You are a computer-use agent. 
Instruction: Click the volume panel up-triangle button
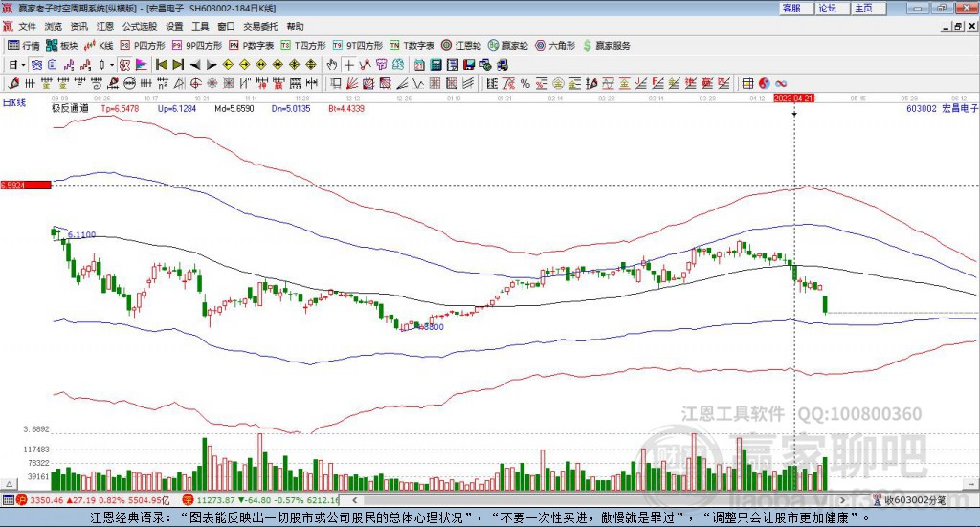coord(9,484)
